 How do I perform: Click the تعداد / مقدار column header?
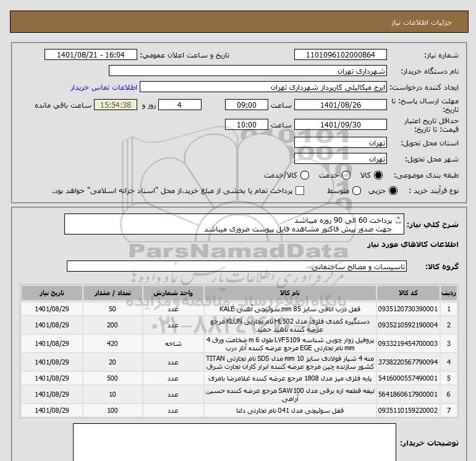point(113,293)
